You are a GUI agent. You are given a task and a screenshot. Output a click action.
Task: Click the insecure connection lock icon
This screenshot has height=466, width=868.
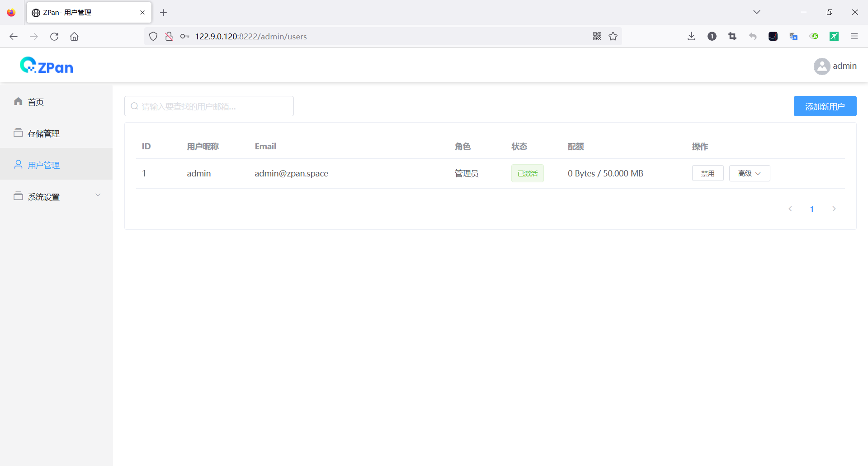[x=169, y=37]
